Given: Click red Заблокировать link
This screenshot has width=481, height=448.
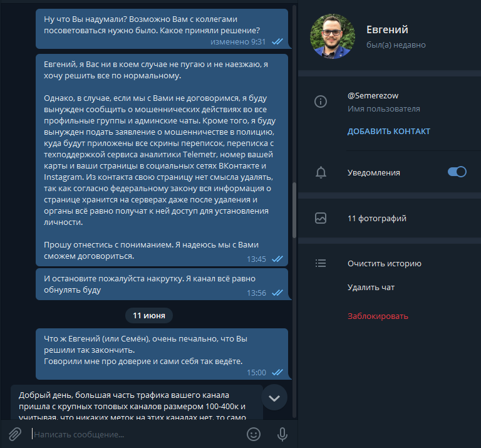Looking at the screenshot, I should (x=378, y=316).
